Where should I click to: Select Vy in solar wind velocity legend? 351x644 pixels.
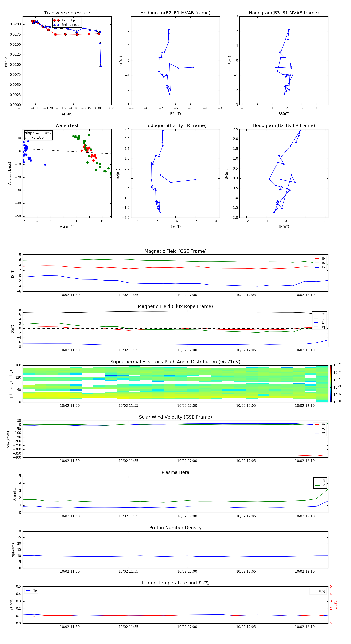320,429
